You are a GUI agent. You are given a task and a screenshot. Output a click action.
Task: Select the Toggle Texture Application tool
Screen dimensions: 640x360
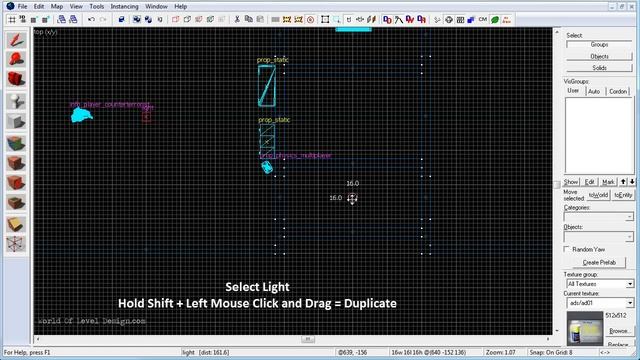pyautogui.click(x=16, y=143)
